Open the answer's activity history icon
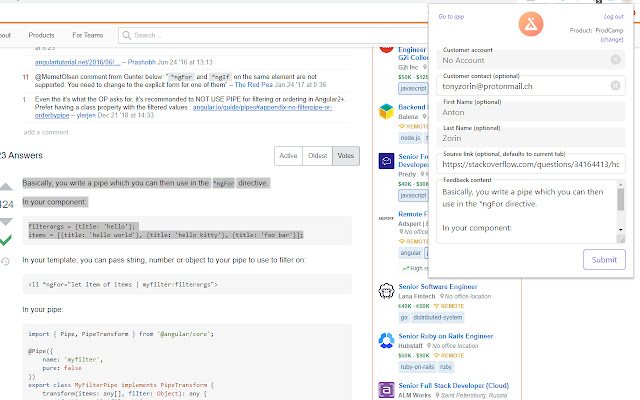640x400 pixels. pyautogui.click(x=5, y=261)
